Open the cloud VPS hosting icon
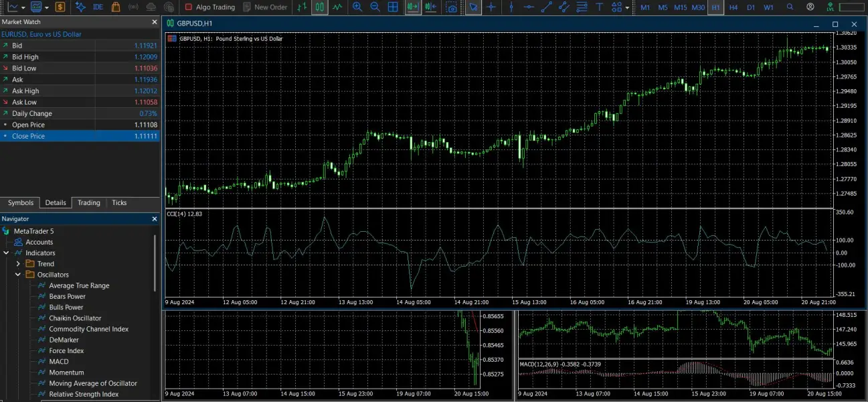The image size is (868, 402). [x=151, y=7]
